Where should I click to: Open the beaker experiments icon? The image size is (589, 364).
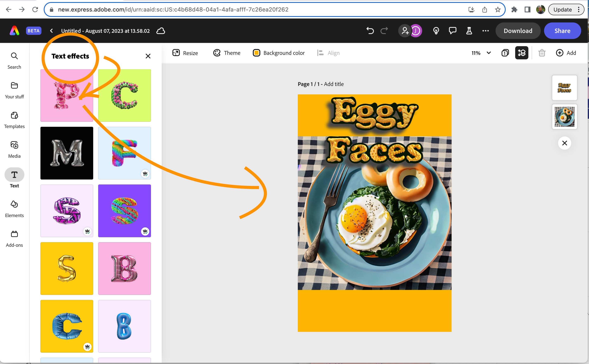tap(469, 31)
